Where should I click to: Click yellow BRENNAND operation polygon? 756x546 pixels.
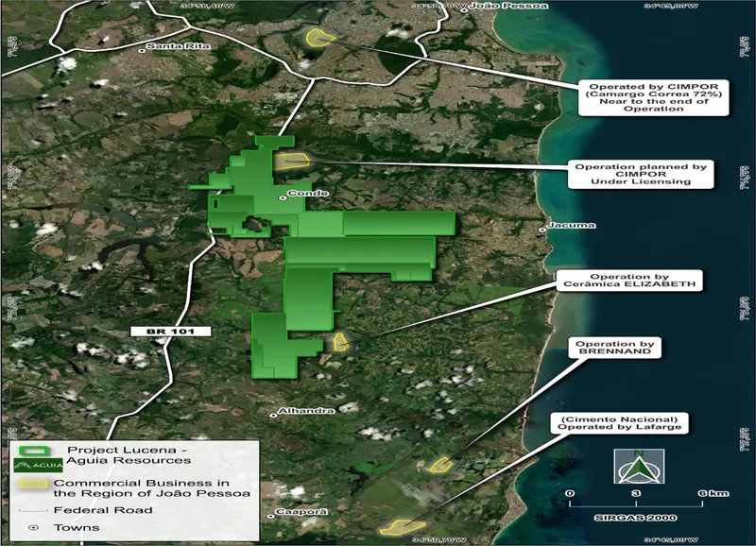(x=440, y=465)
